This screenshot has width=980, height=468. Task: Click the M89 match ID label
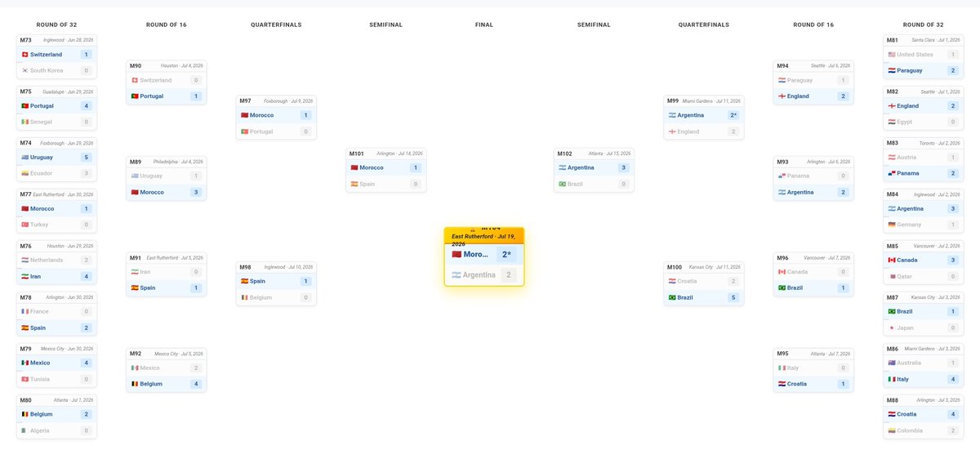[136, 162]
